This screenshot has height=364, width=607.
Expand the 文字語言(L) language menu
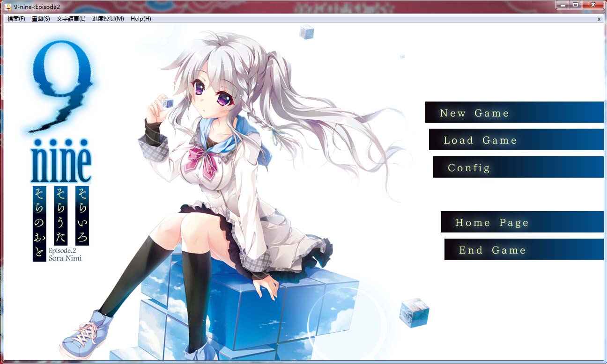(x=71, y=19)
